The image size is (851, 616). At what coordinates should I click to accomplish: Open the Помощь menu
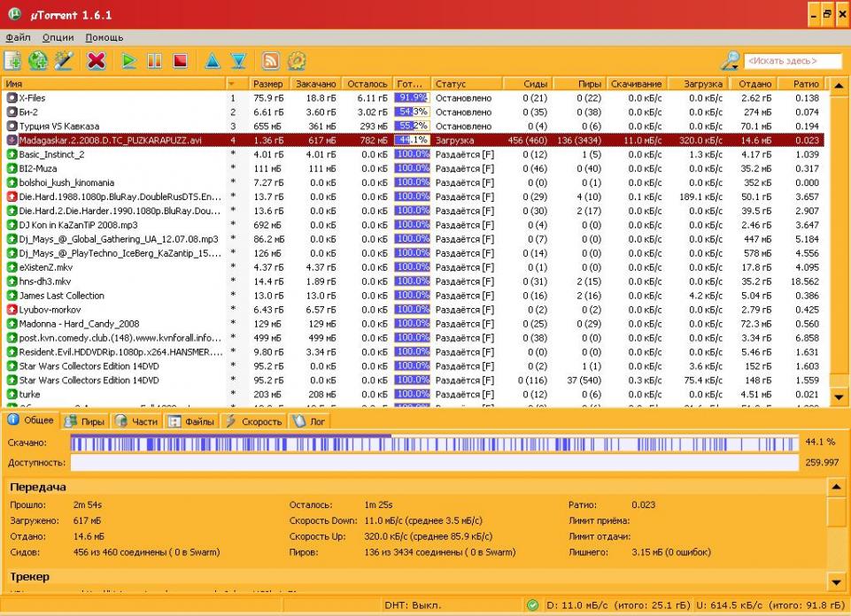point(104,37)
